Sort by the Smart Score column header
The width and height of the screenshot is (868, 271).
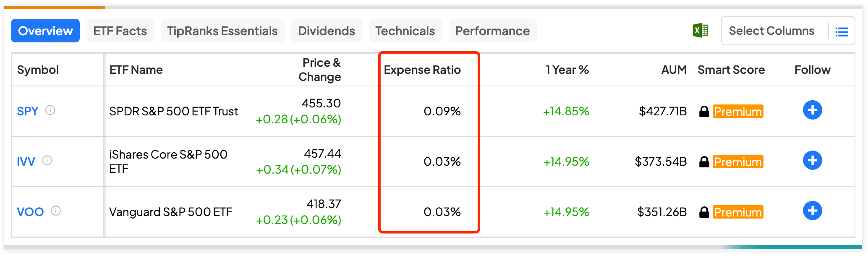click(x=731, y=70)
